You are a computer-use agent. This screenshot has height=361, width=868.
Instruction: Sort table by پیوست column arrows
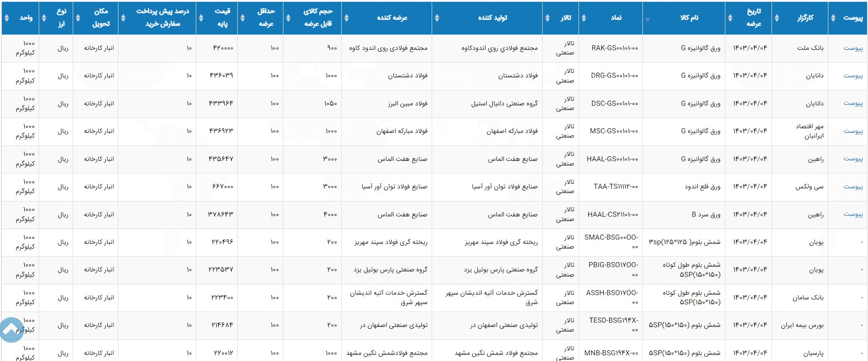[833, 18]
